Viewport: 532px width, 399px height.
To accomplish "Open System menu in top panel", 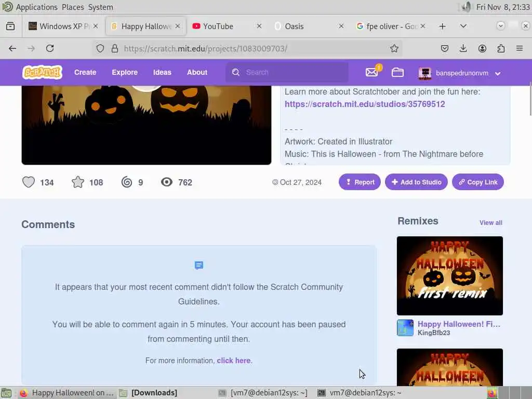I will 100,7.
